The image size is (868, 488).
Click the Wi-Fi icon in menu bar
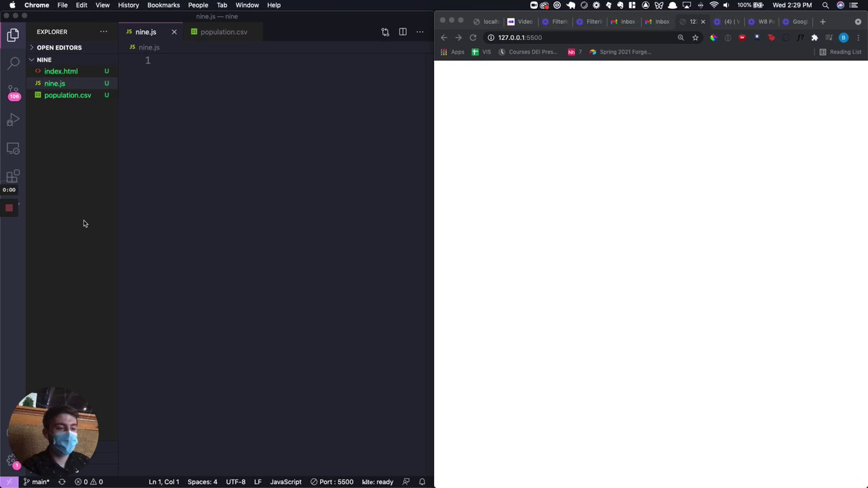pyautogui.click(x=713, y=5)
